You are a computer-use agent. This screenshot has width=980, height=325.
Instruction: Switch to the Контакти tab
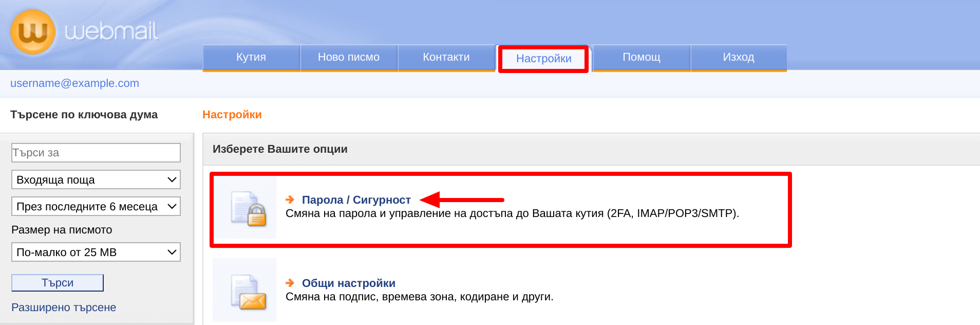point(446,58)
